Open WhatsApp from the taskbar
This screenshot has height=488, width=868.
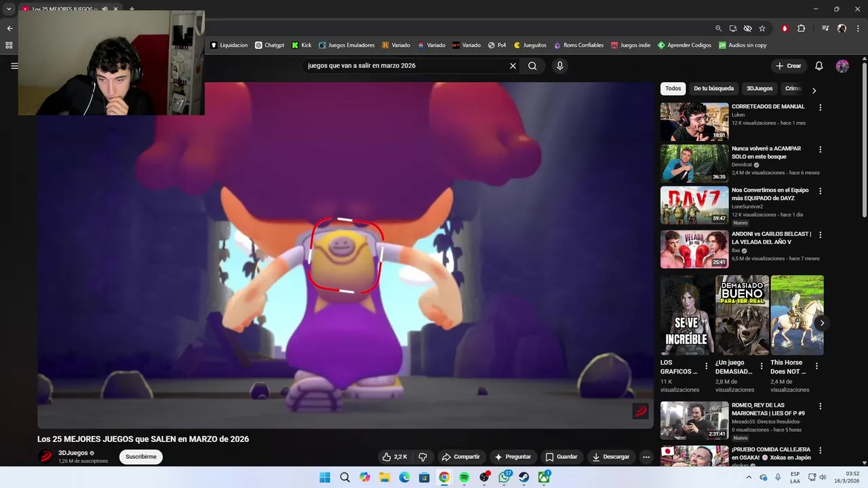504,477
